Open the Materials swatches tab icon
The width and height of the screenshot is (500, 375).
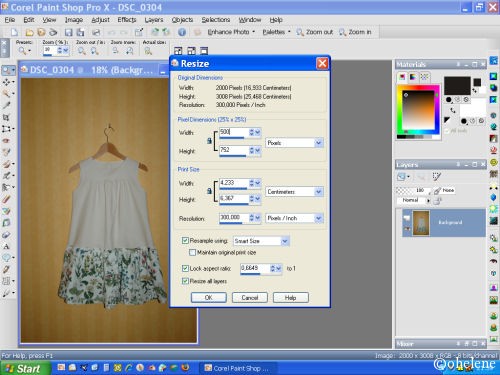[x=424, y=77]
